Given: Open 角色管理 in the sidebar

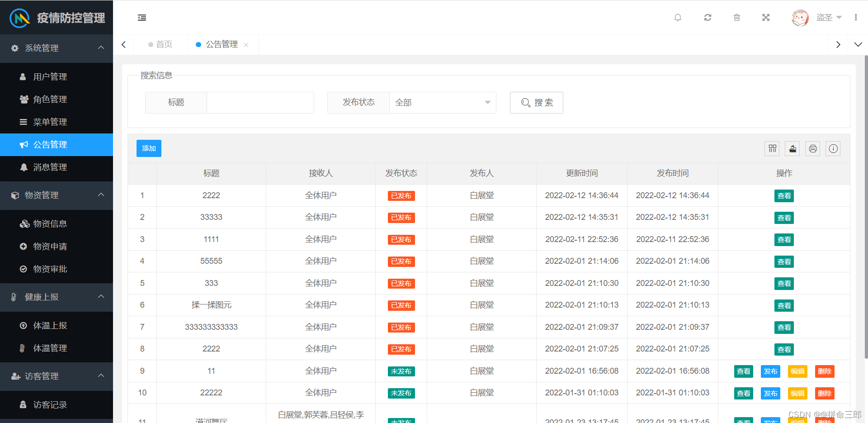Looking at the screenshot, I should point(57,100).
